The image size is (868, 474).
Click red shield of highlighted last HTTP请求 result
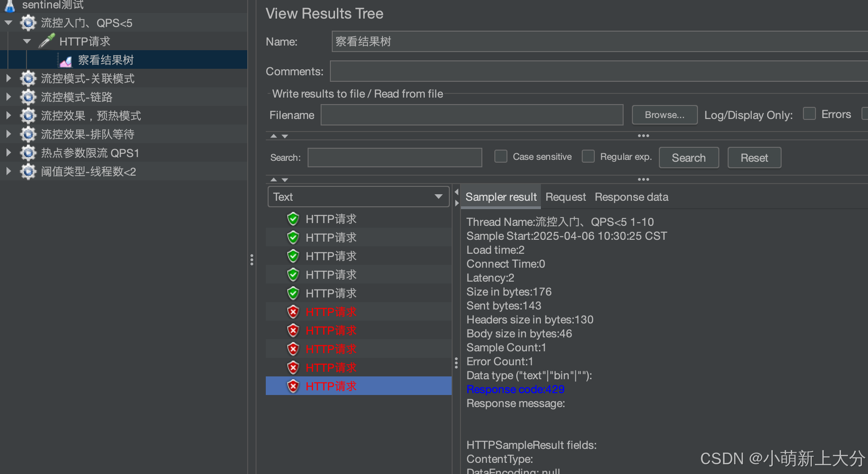[x=293, y=386]
